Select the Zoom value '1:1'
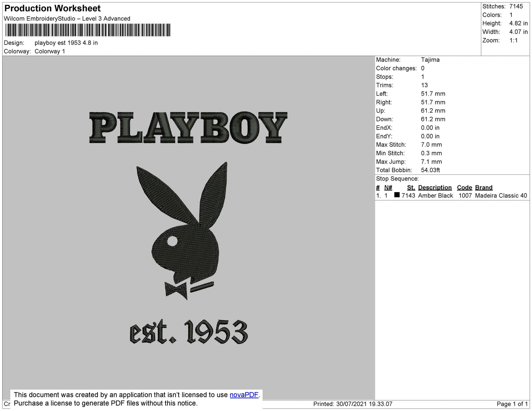The image size is (532, 411). (514, 40)
